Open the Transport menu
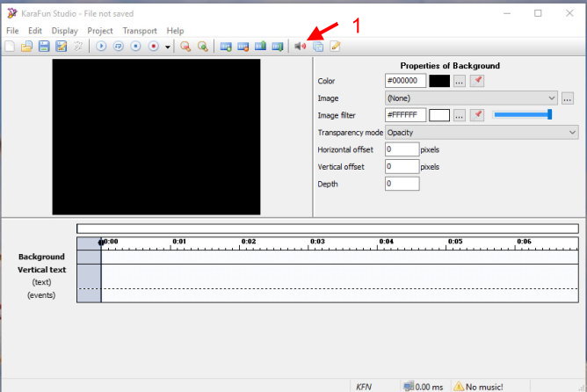The height and width of the screenshot is (392, 587). [140, 31]
